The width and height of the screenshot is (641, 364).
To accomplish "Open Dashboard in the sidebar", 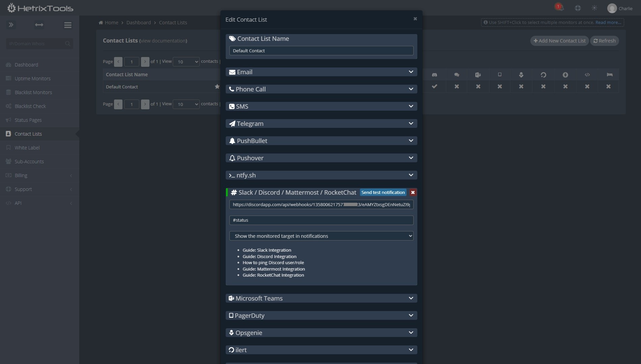I will click(39, 65).
